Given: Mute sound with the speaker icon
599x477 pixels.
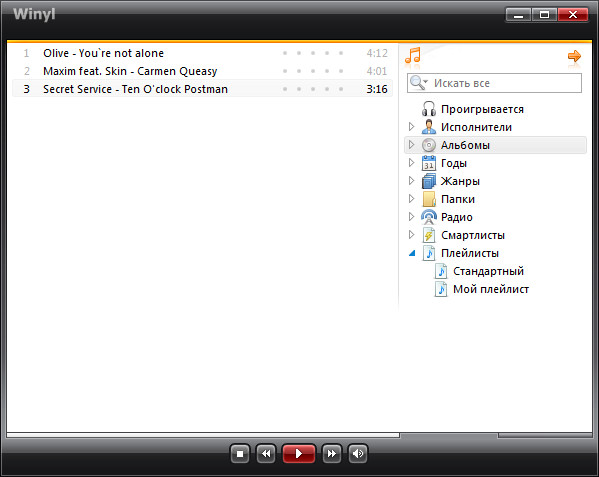Looking at the screenshot, I should pos(358,454).
